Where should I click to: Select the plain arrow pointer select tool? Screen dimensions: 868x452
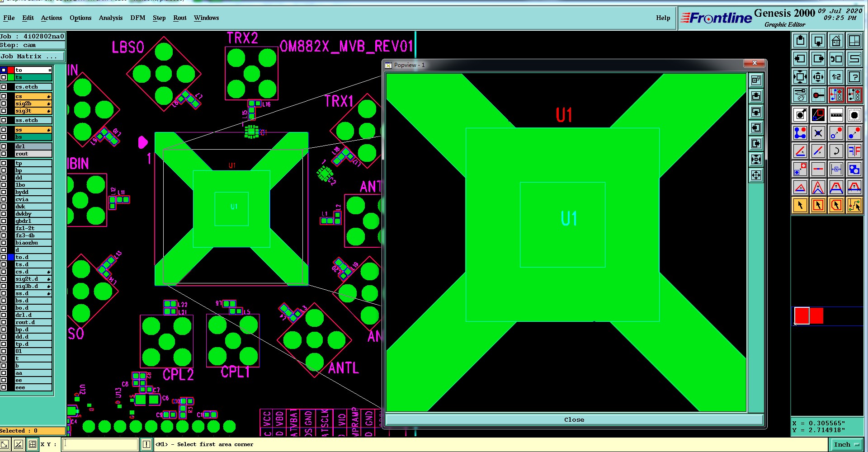click(800, 205)
